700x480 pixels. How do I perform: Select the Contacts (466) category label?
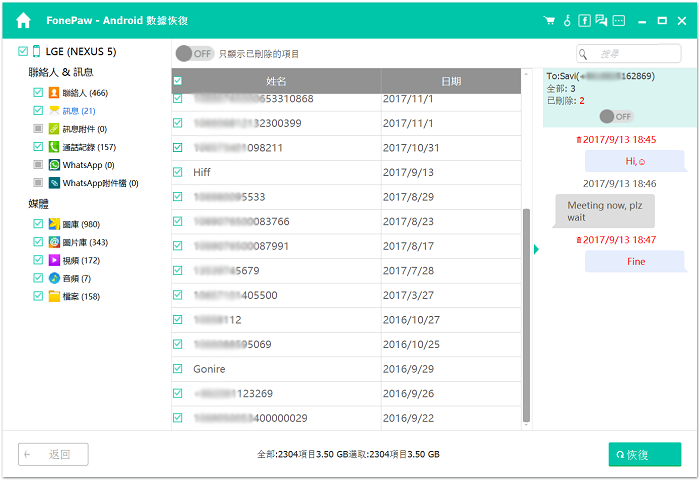click(85, 93)
